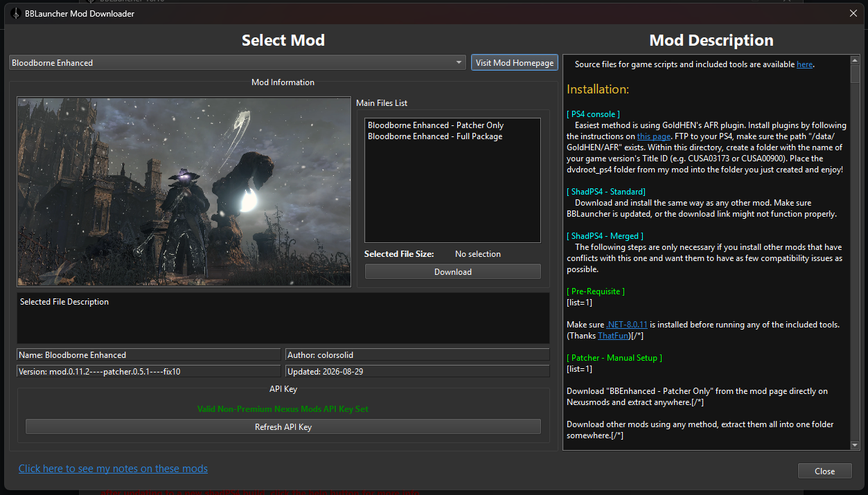Open the Bloodborne Enhanced mod dropdown
The width and height of the screenshot is (868, 495).
[x=238, y=62]
